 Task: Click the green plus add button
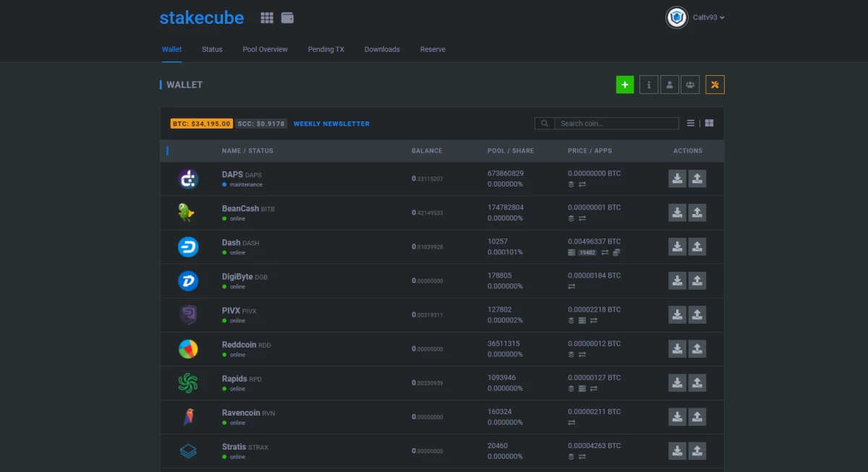[x=625, y=85]
